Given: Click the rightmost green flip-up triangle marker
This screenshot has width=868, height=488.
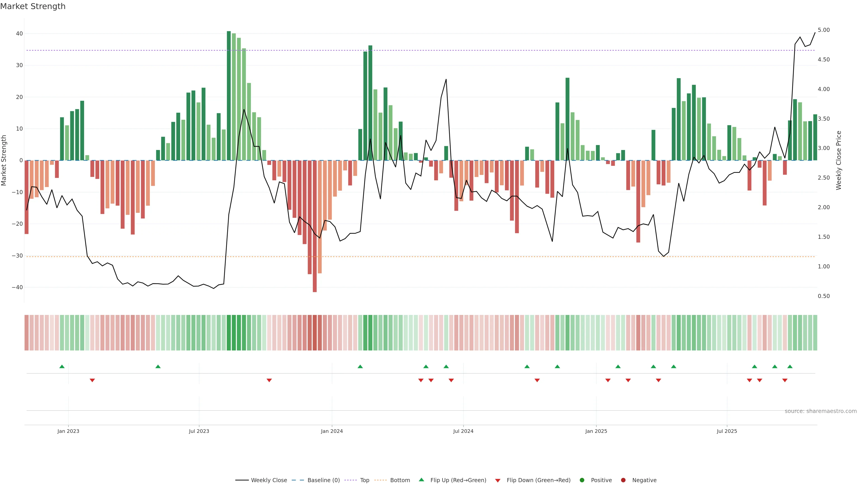Looking at the screenshot, I should (790, 366).
